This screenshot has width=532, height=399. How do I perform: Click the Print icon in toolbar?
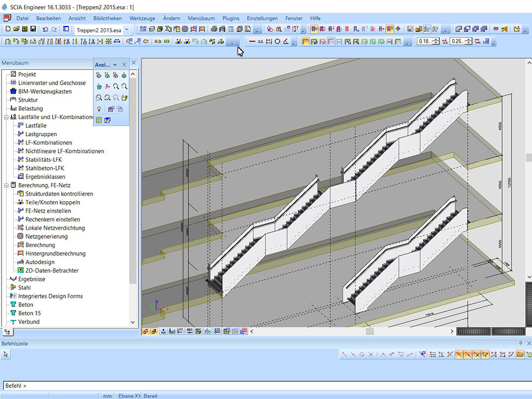coord(213,29)
